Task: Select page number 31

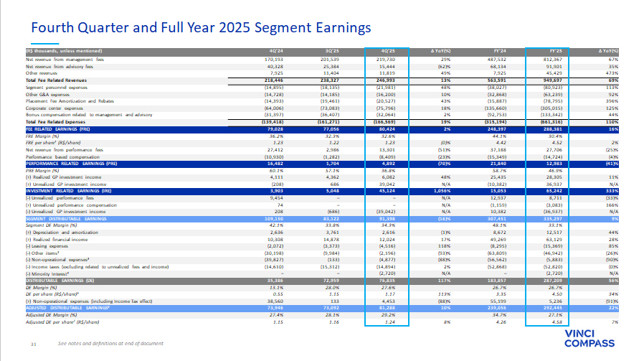Action: pos(33,345)
